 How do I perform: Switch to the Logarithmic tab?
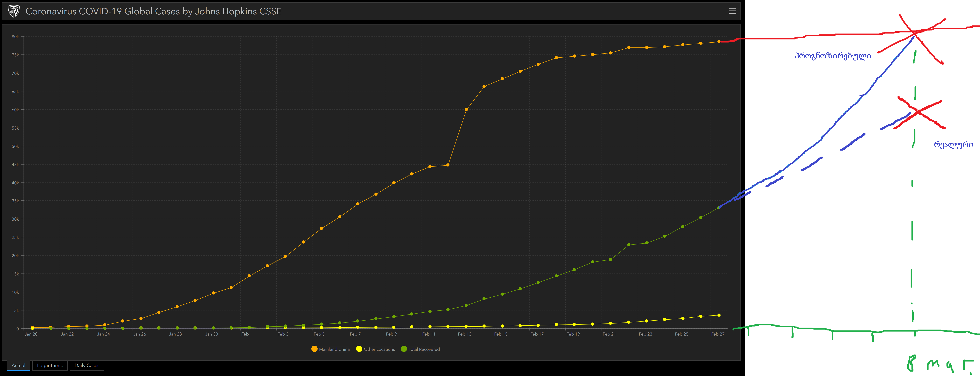(x=50, y=365)
